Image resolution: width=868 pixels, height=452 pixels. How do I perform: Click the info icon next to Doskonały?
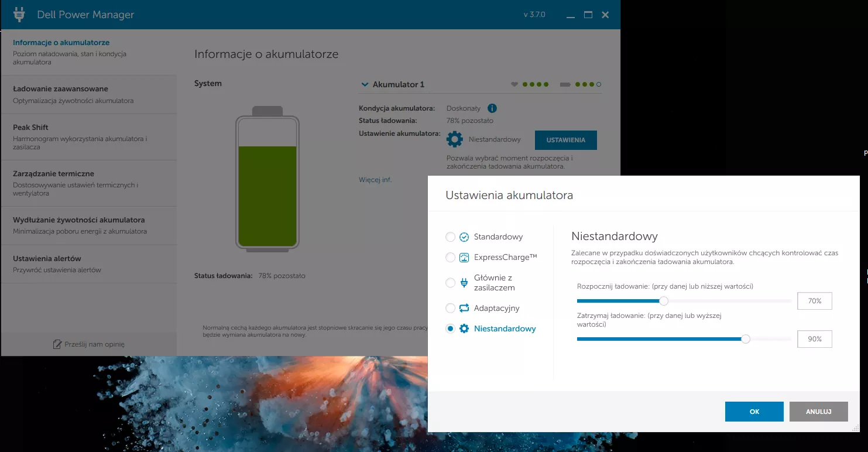pyautogui.click(x=492, y=108)
